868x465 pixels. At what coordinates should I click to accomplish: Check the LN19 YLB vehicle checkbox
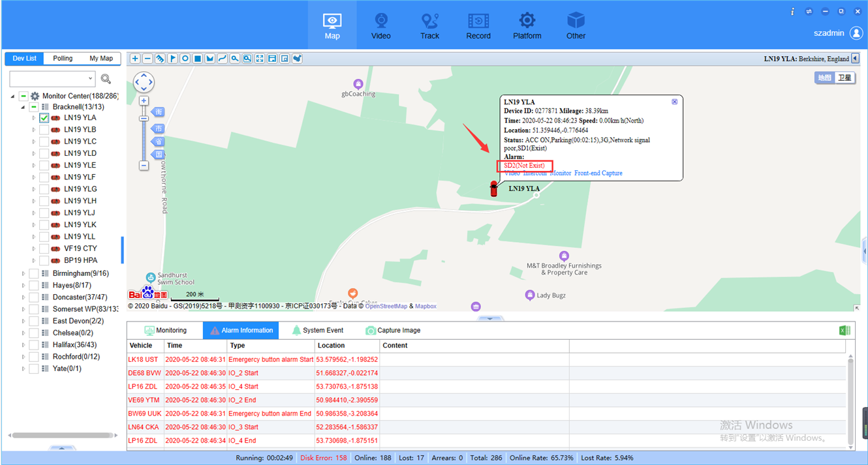point(44,130)
